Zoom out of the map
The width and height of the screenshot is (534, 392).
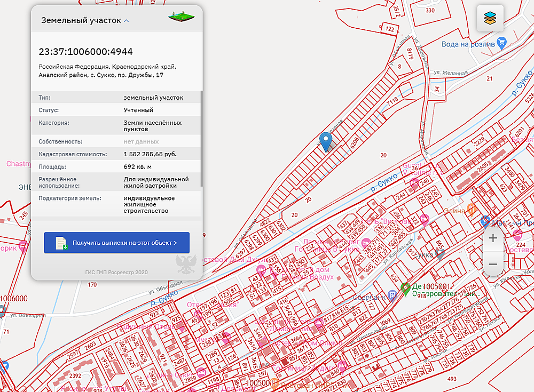click(493, 263)
